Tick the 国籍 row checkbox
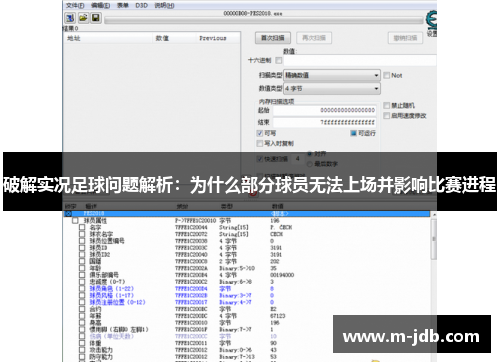Screen dimensions: 500x362 pyautogui.click(x=82, y=261)
